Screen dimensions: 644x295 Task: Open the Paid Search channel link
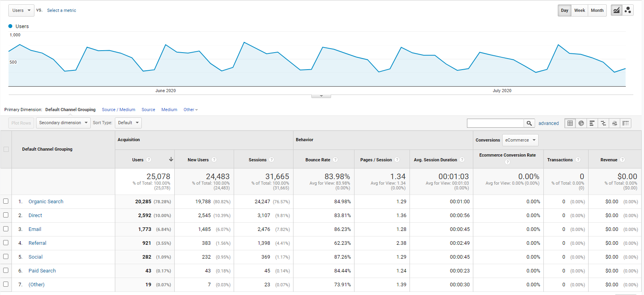(x=42, y=271)
